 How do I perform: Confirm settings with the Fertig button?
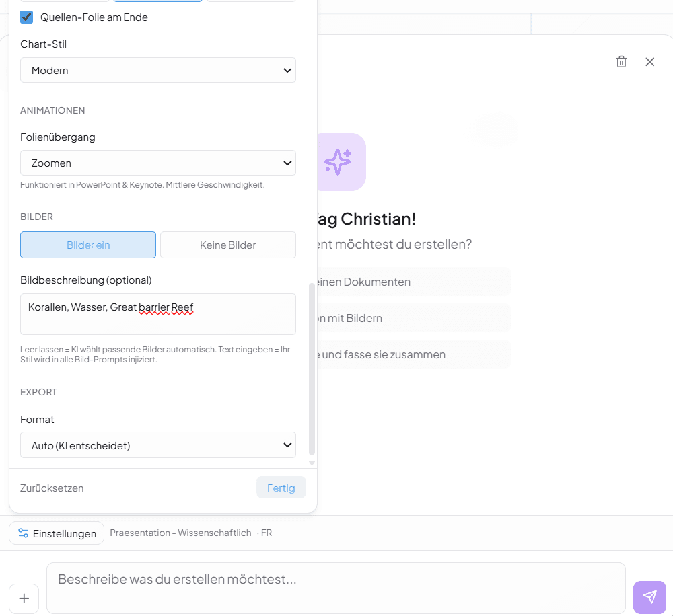(281, 488)
